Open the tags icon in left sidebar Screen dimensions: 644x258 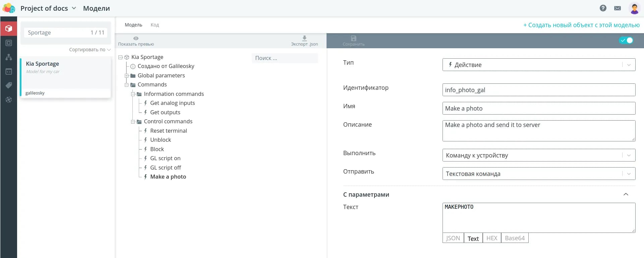click(x=9, y=85)
